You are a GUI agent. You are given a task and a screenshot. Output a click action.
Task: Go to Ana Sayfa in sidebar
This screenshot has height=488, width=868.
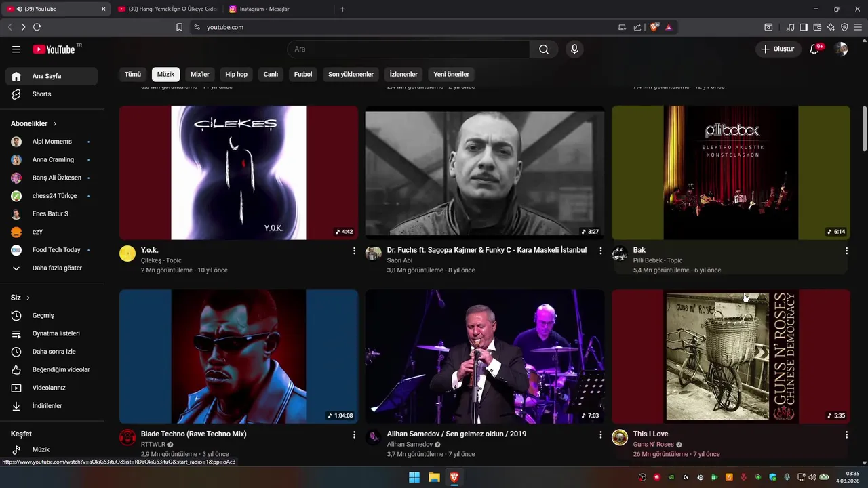[x=52, y=76]
